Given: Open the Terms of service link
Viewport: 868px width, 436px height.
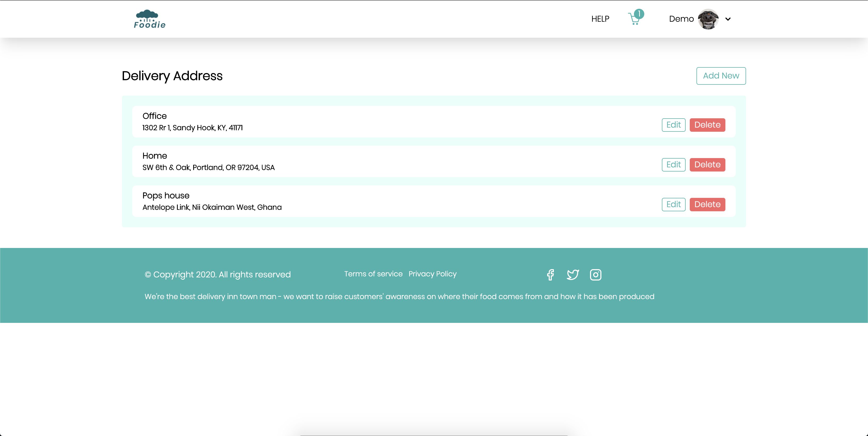Looking at the screenshot, I should point(373,274).
